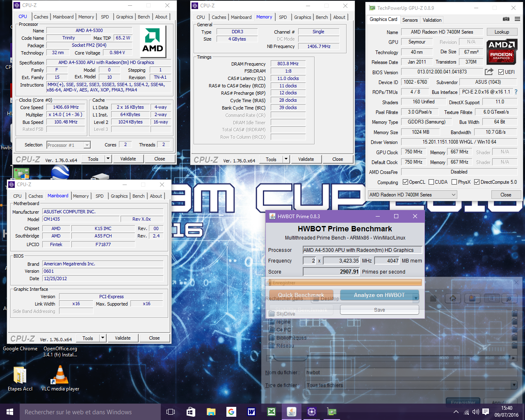The height and width of the screenshot is (420, 525).
Task: Toggle the CUDA checkbox
Action: (x=431, y=182)
